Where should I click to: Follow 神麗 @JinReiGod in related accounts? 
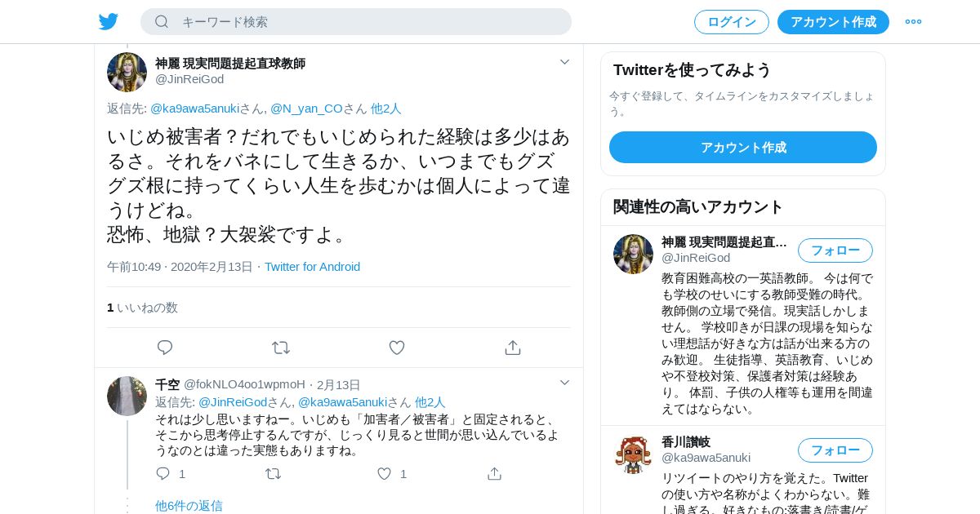click(835, 250)
